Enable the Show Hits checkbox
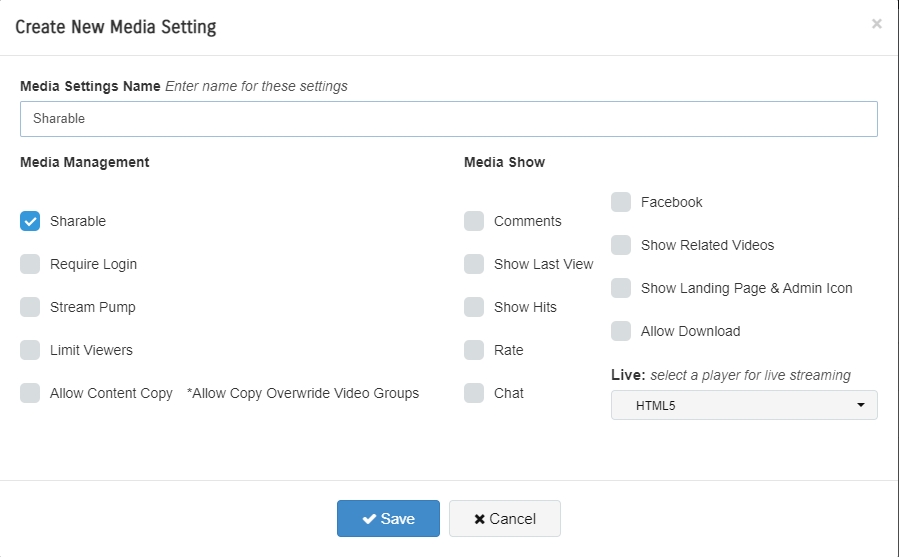 tap(474, 307)
